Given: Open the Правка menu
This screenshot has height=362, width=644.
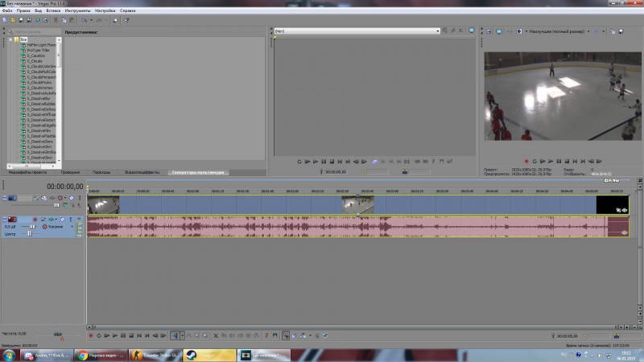Looking at the screenshot, I should 23,10.
